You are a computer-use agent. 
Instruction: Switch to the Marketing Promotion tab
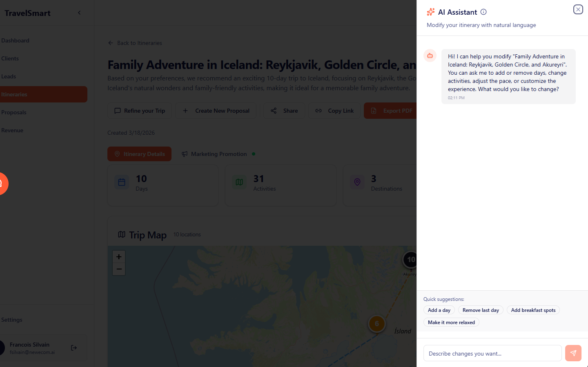218,154
